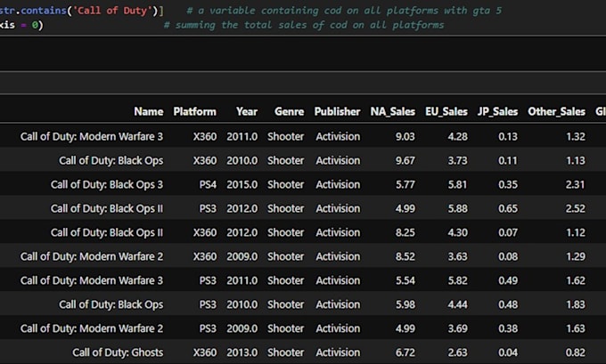Image resolution: width=606 pixels, height=364 pixels.
Task: Click NA_Sales value 9.03
Action: 405,136
